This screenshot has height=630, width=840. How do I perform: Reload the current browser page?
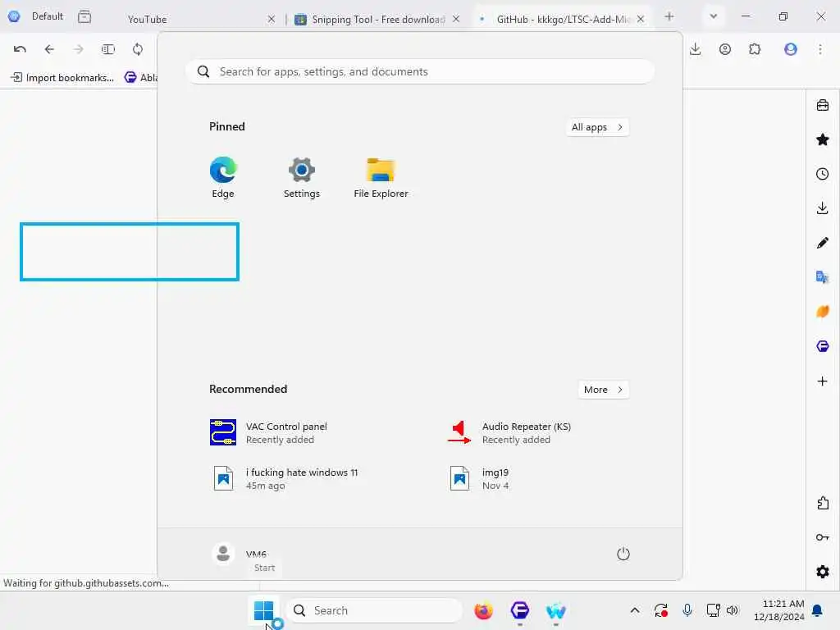coord(138,49)
